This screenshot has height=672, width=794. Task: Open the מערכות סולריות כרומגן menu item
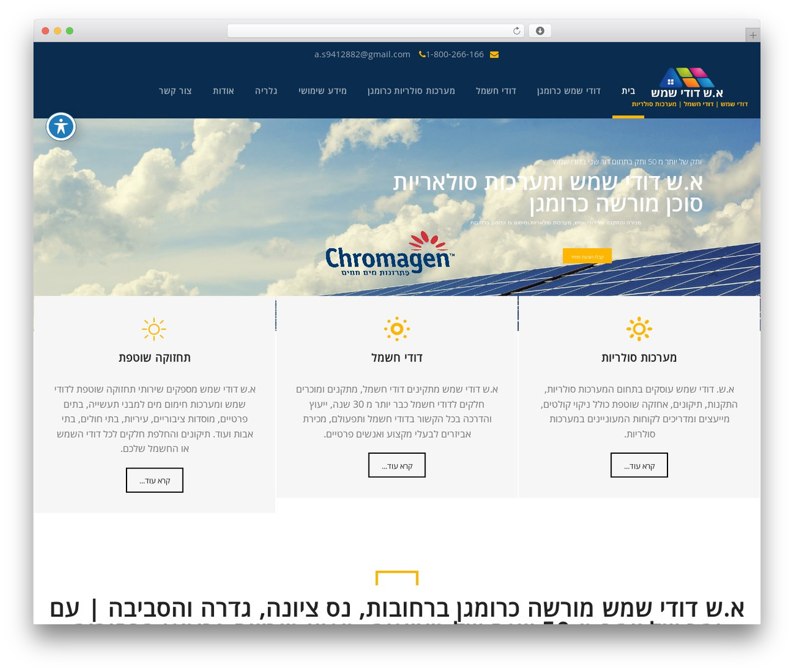pyautogui.click(x=411, y=91)
